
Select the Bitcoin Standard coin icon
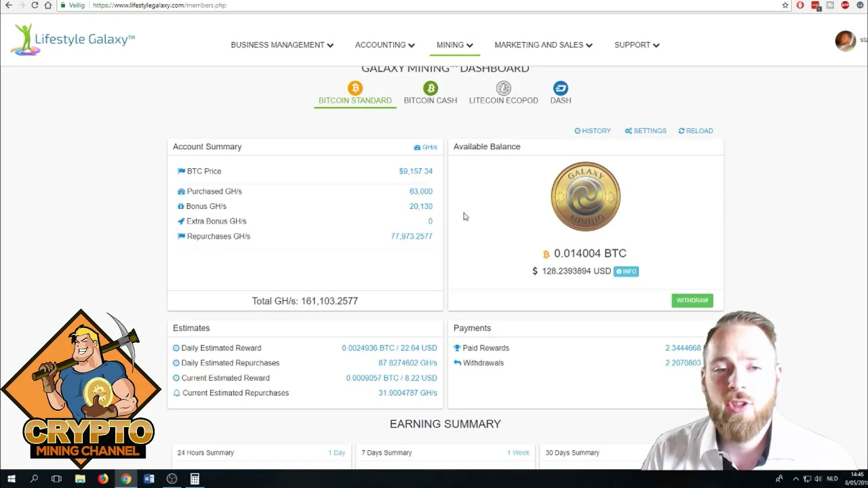pyautogui.click(x=355, y=88)
